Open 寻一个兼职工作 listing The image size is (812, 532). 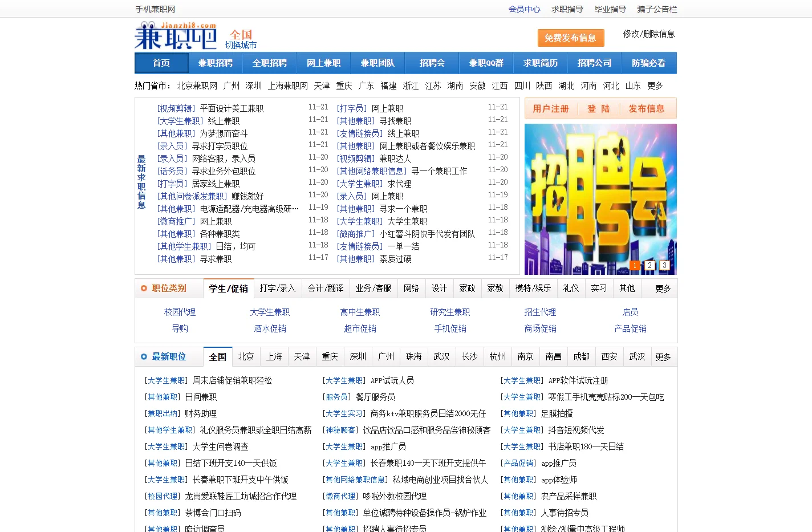[x=439, y=171]
